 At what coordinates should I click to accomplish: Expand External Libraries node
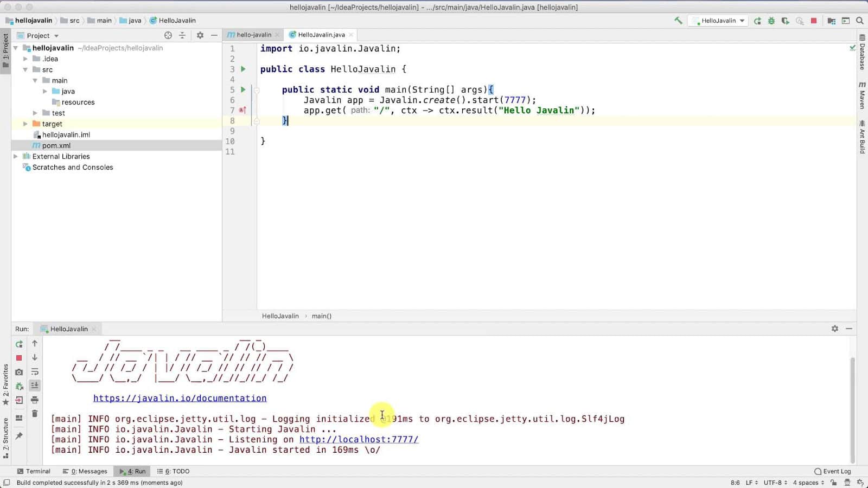(x=16, y=156)
